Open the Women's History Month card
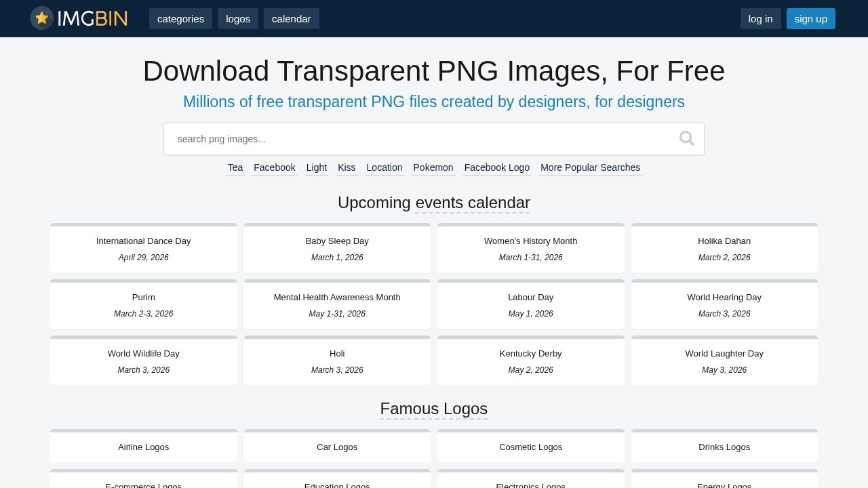This screenshot has width=868, height=488. tap(530, 248)
